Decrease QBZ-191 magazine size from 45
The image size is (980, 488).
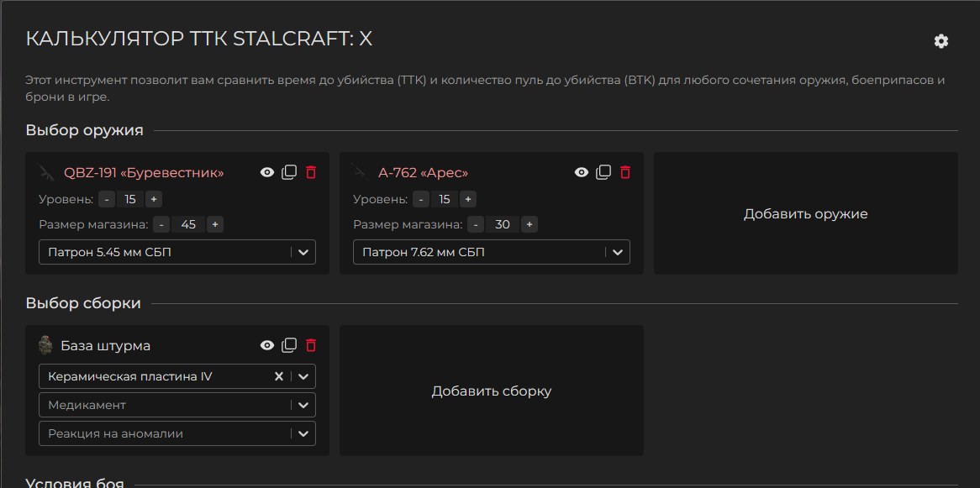pyautogui.click(x=162, y=225)
